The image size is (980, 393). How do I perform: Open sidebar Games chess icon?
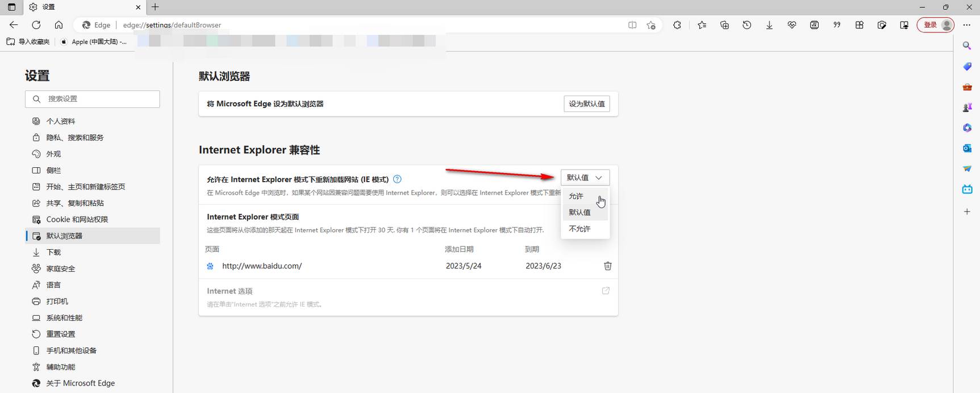pos(967,107)
